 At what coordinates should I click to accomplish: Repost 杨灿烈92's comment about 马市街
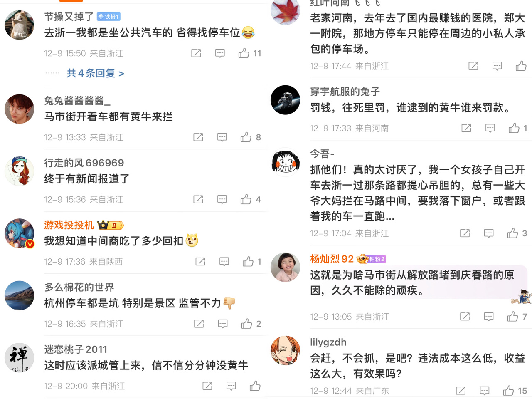click(465, 317)
